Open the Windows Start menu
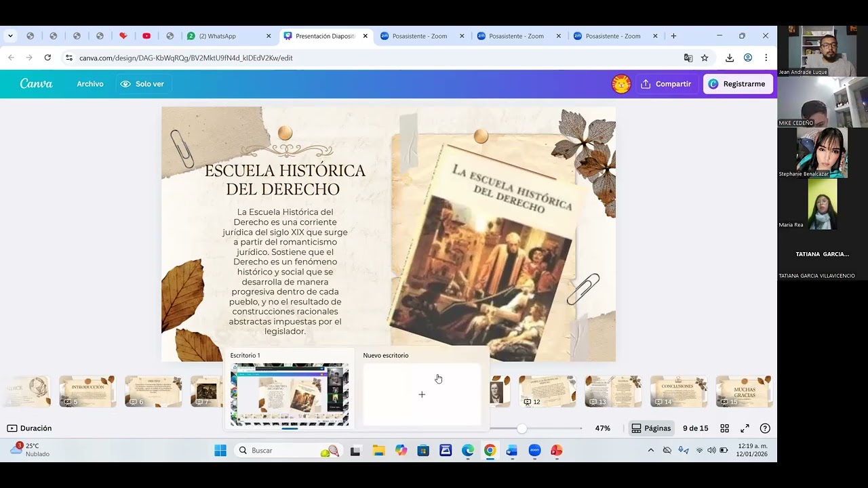Image resolution: width=868 pixels, height=488 pixels. click(x=220, y=451)
